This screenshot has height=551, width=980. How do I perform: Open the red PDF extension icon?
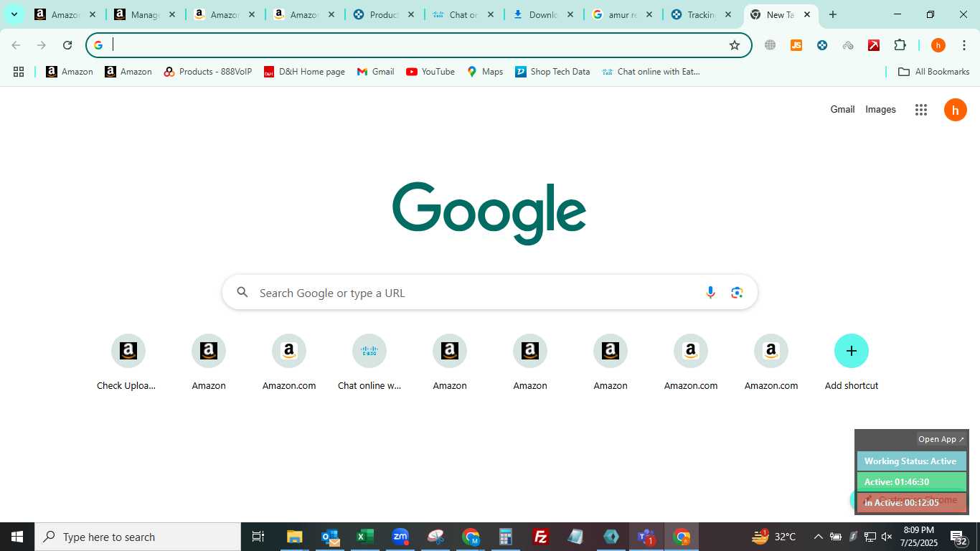(x=874, y=45)
